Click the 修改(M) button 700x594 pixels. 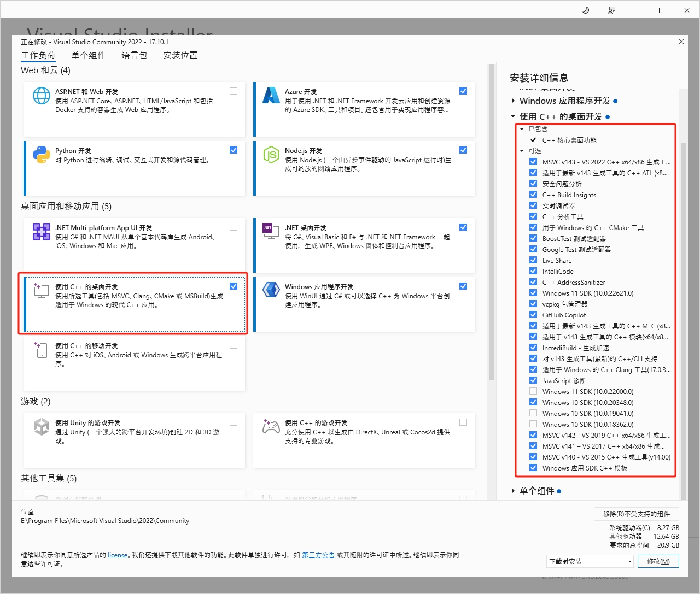(658, 561)
